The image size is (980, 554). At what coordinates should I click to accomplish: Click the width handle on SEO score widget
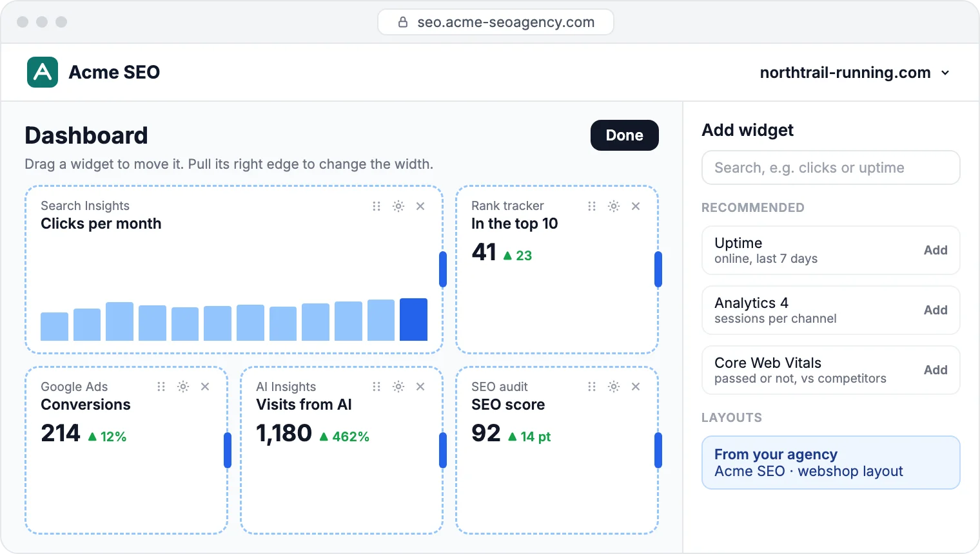click(x=658, y=450)
